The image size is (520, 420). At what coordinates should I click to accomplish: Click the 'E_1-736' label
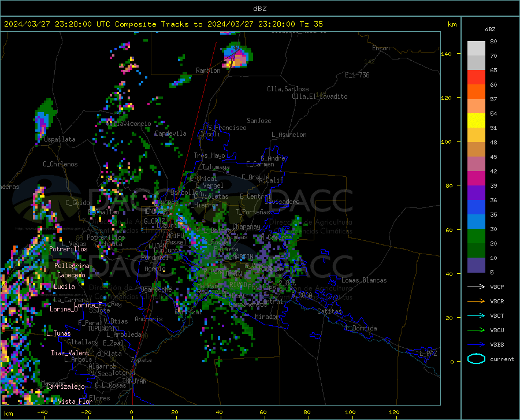pyautogui.click(x=357, y=75)
